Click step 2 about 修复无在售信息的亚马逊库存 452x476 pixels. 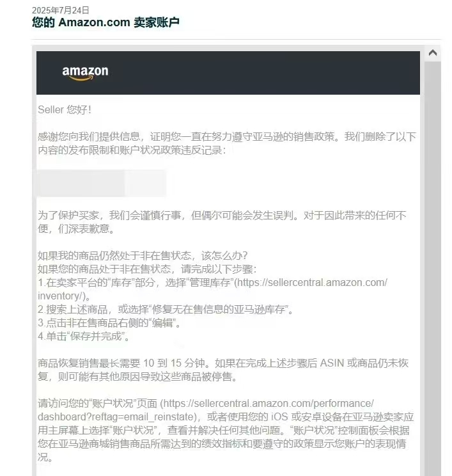pyautogui.click(x=166, y=310)
